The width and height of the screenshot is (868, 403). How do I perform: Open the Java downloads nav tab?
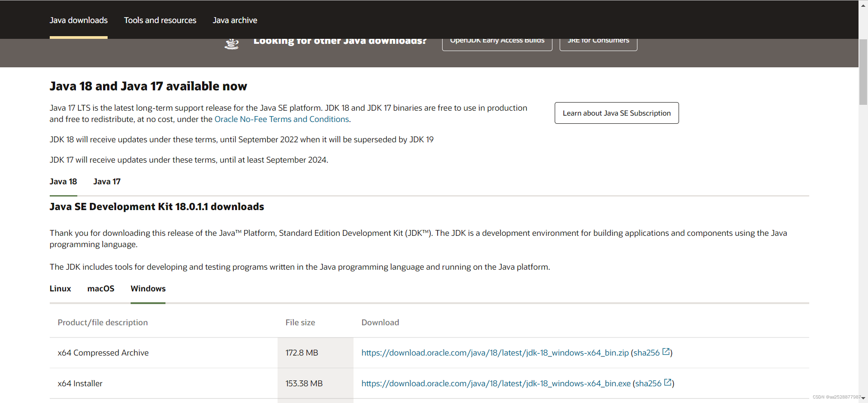[79, 20]
